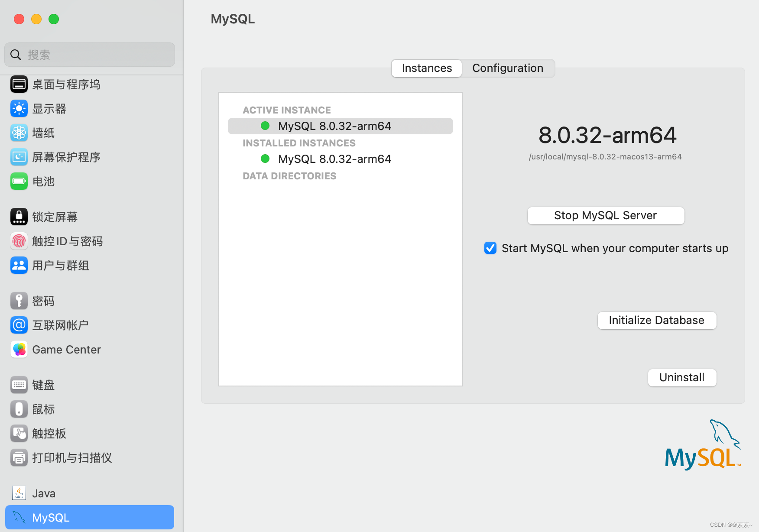Click the large 8.0.32-arm64 version heading
This screenshot has height=532, width=759.
[607, 135]
